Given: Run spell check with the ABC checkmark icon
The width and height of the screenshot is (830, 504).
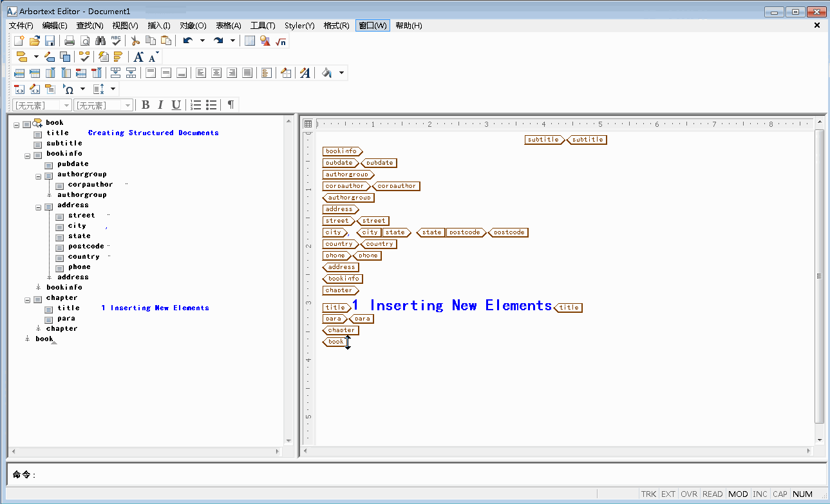Looking at the screenshot, I should (x=116, y=41).
